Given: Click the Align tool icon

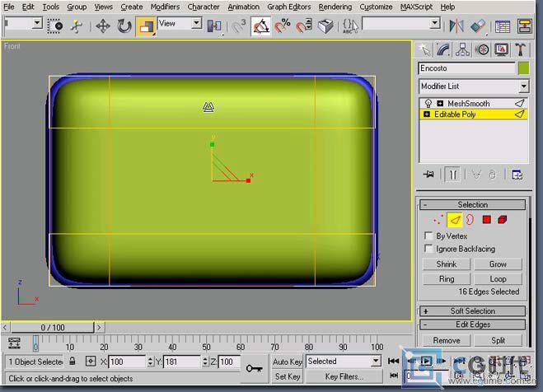Looking at the screenshot, I should tap(478, 26).
